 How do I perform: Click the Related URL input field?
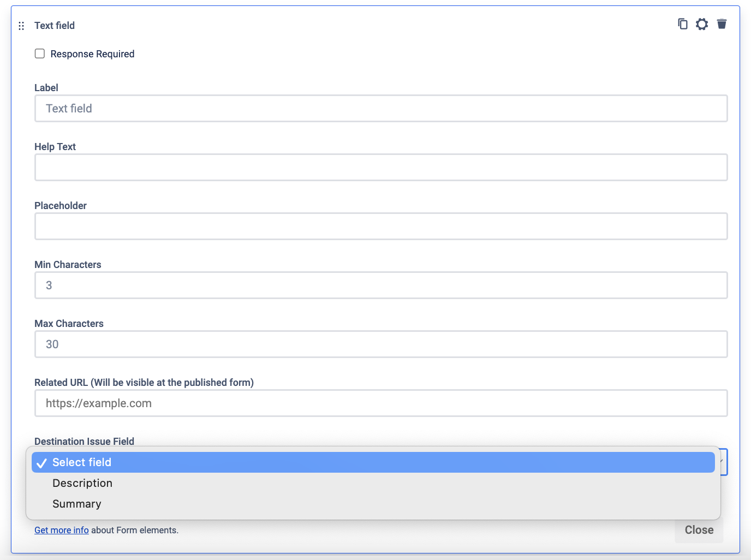[x=381, y=403]
